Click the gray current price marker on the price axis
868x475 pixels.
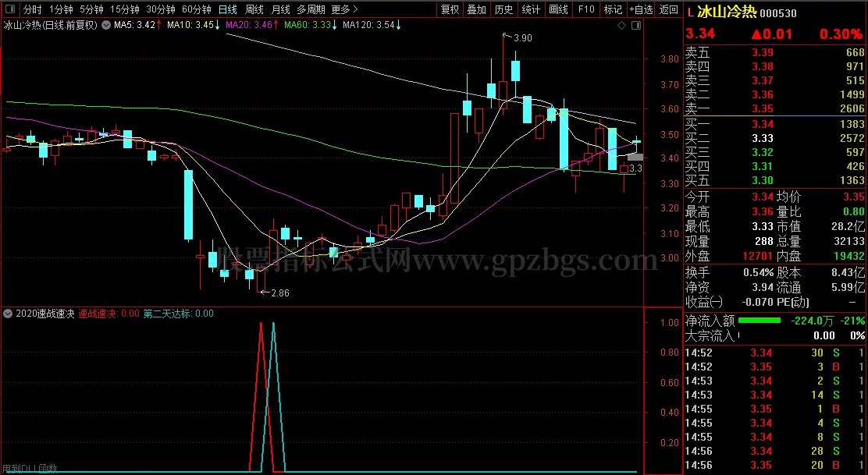point(635,158)
